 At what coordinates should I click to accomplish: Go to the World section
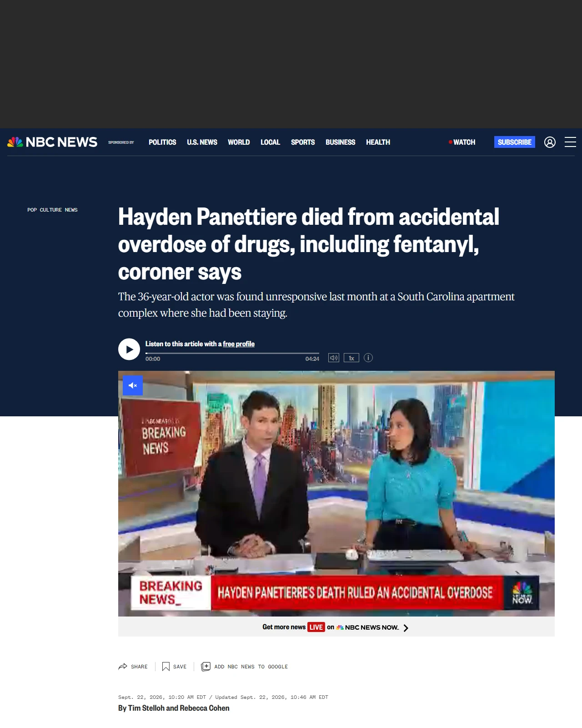[239, 142]
